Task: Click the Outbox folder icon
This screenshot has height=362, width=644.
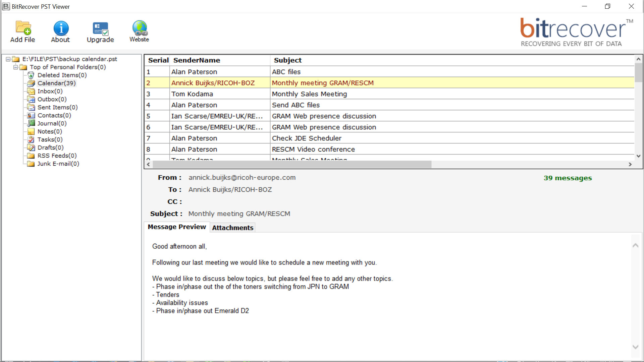Action: pyautogui.click(x=31, y=99)
